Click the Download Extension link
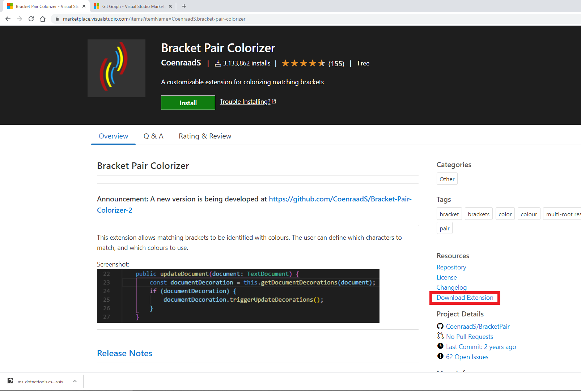The height and width of the screenshot is (392, 581). point(465,298)
